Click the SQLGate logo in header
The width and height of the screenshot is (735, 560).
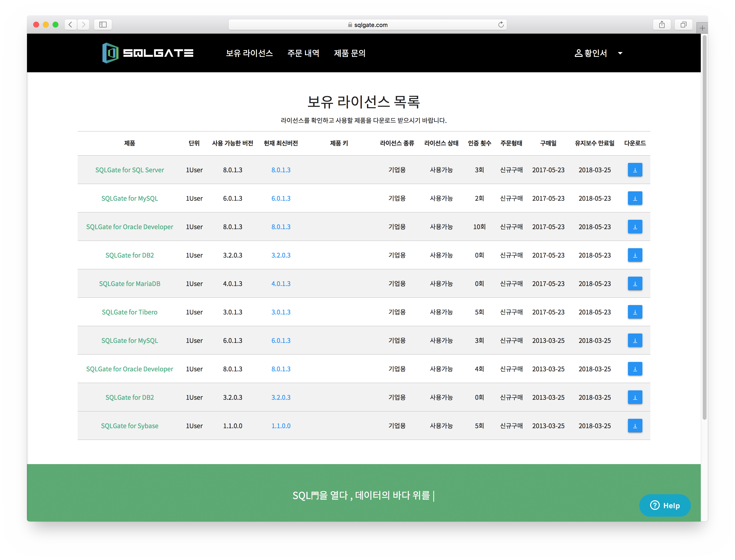tap(148, 53)
